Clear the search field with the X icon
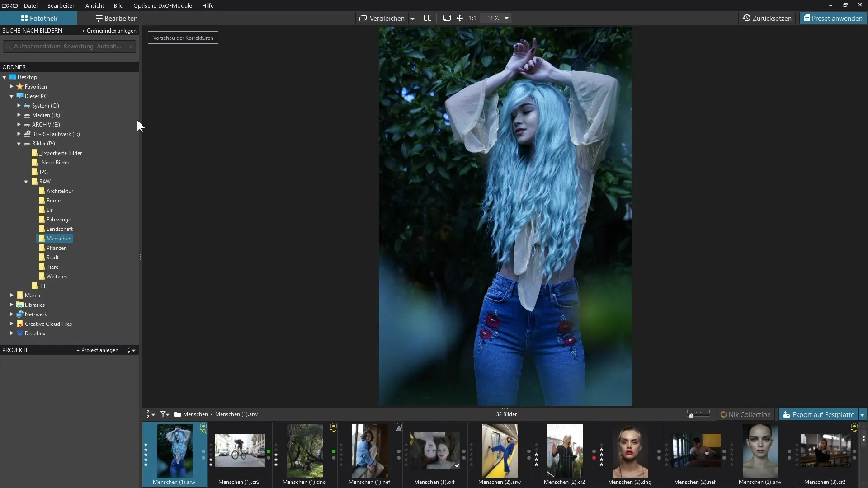The width and height of the screenshot is (868, 488). (x=131, y=47)
